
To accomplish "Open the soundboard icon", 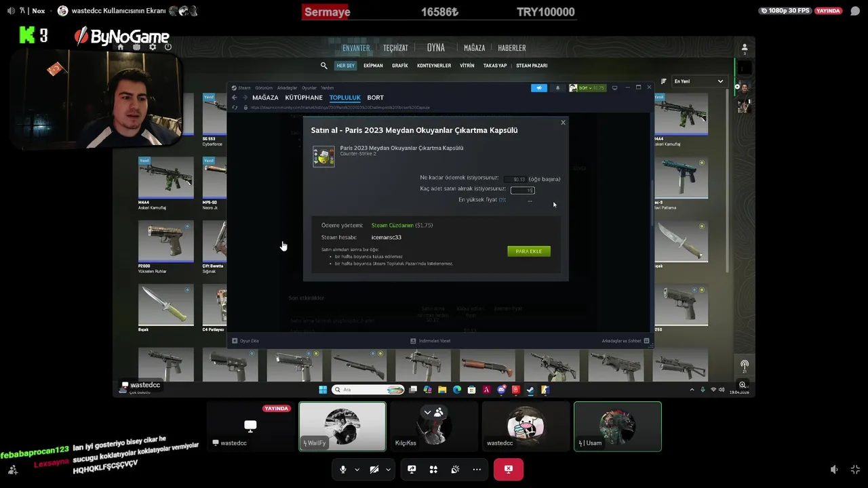I will pyautogui.click(x=455, y=469).
